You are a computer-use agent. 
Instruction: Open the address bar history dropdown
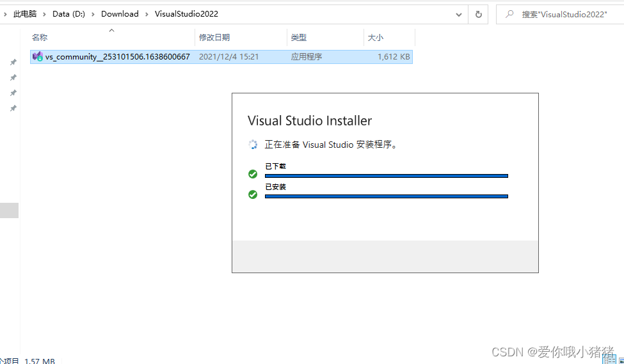tap(459, 15)
